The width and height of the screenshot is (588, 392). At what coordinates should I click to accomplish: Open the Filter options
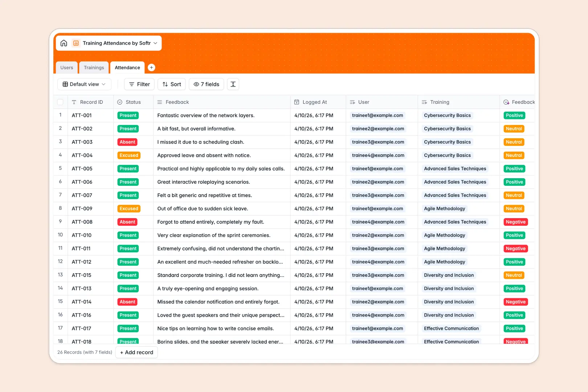click(139, 84)
